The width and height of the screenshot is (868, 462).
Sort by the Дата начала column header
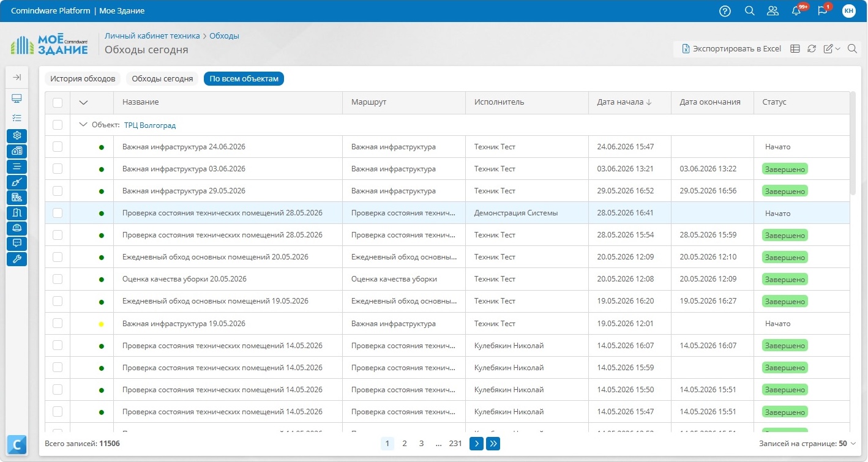630,102
